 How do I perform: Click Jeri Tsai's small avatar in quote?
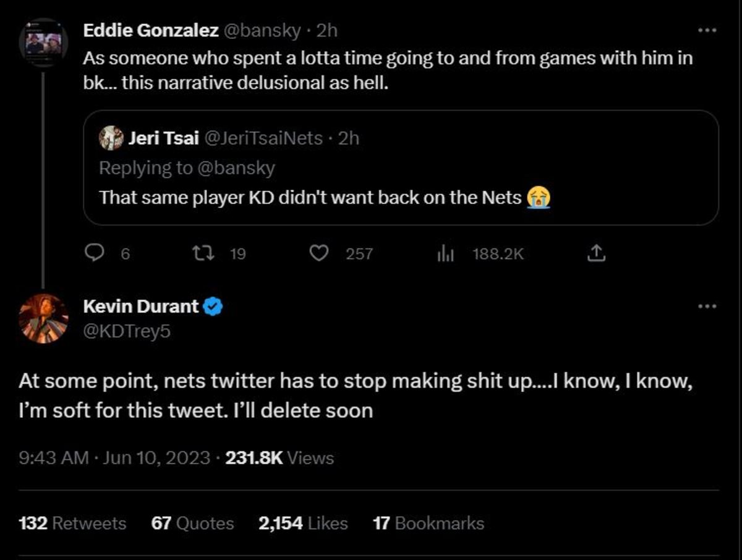pyautogui.click(x=111, y=138)
